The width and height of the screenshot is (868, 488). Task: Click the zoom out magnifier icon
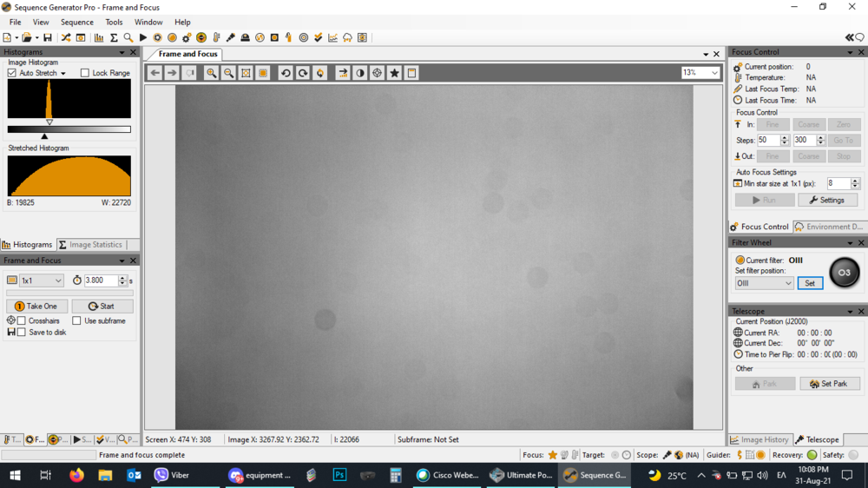pos(228,73)
